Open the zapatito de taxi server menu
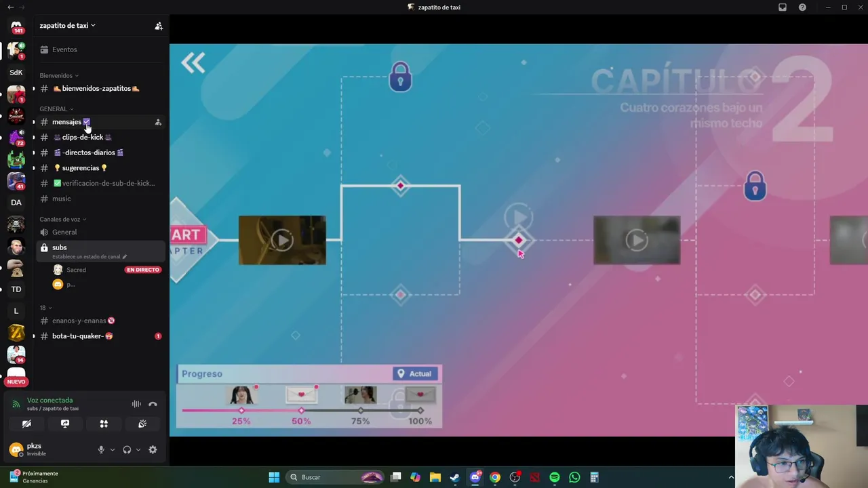The width and height of the screenshot is (868, 488). (x=67, y=26)
